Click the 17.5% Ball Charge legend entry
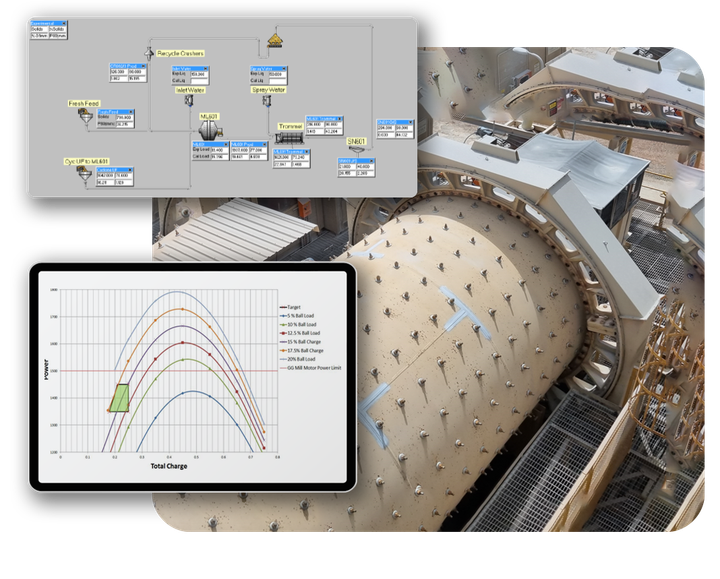Image resolution: width=720 pixels, height=579 pixels. (302, 351)
